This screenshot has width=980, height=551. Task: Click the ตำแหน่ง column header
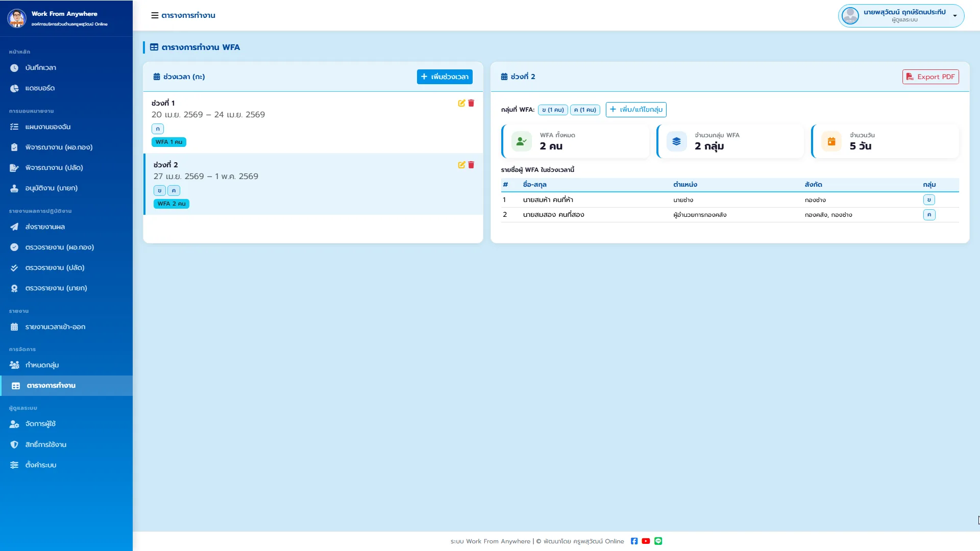pos(685,185)
